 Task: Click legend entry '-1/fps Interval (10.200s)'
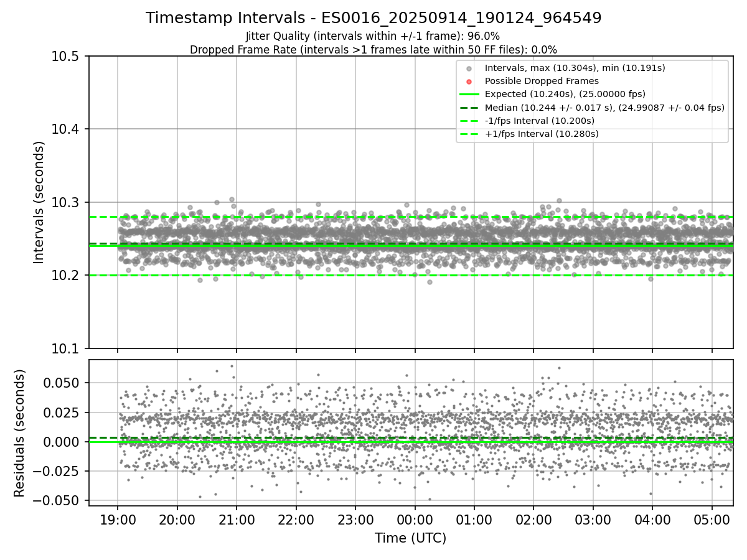pos(540,121)
